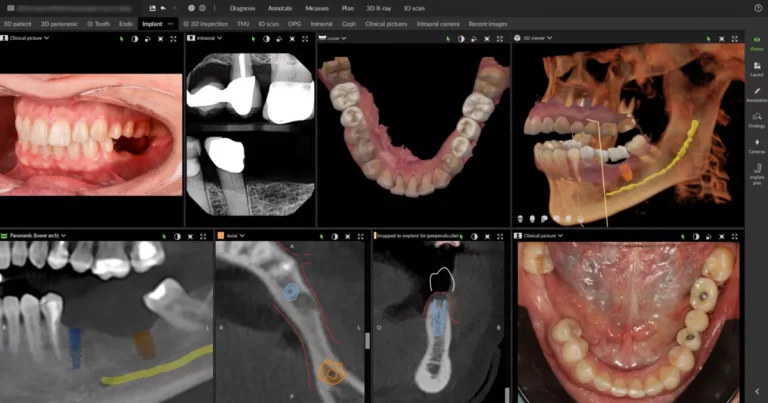The height and width of the screenshot is (403, 768).
Task: Open the Findings panel icon
Action: click(x=756, y=118)
